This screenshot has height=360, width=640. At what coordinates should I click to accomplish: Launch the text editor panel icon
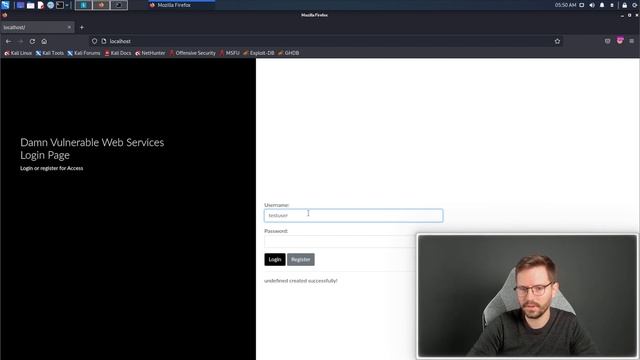[x=41, y=5]
